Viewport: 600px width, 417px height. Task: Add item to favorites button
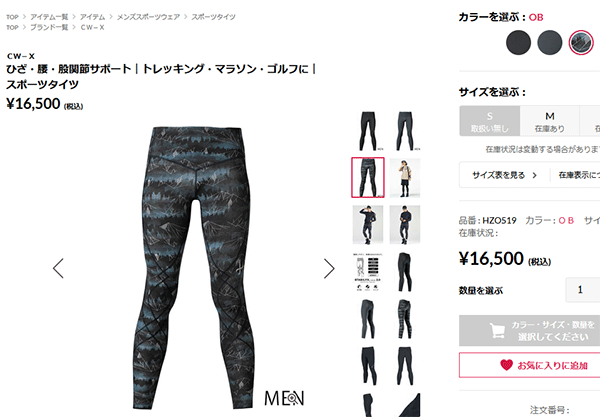pos(530,365)
